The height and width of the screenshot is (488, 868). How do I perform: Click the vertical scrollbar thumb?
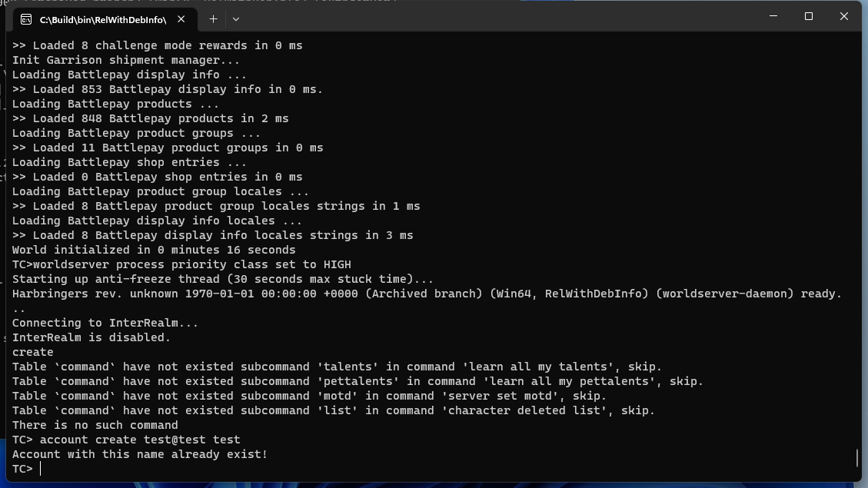click(857, 457)
